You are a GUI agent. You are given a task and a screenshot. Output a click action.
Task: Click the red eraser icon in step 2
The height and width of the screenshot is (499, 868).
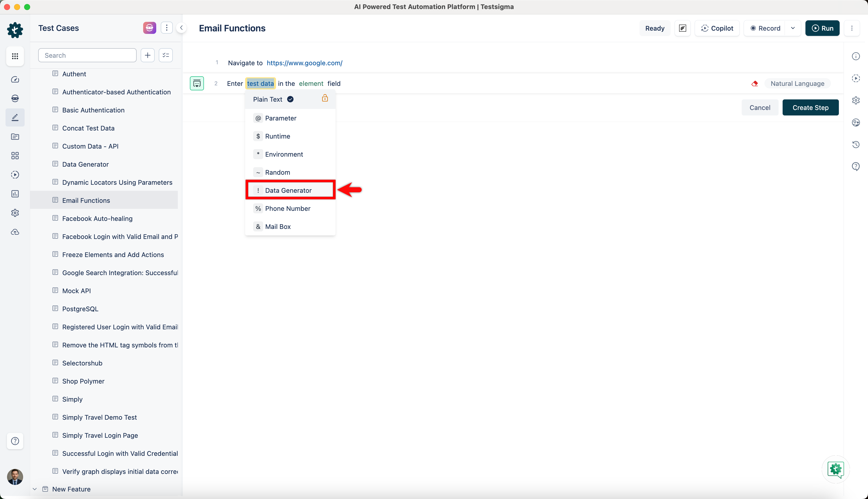[x=754, y=84]
